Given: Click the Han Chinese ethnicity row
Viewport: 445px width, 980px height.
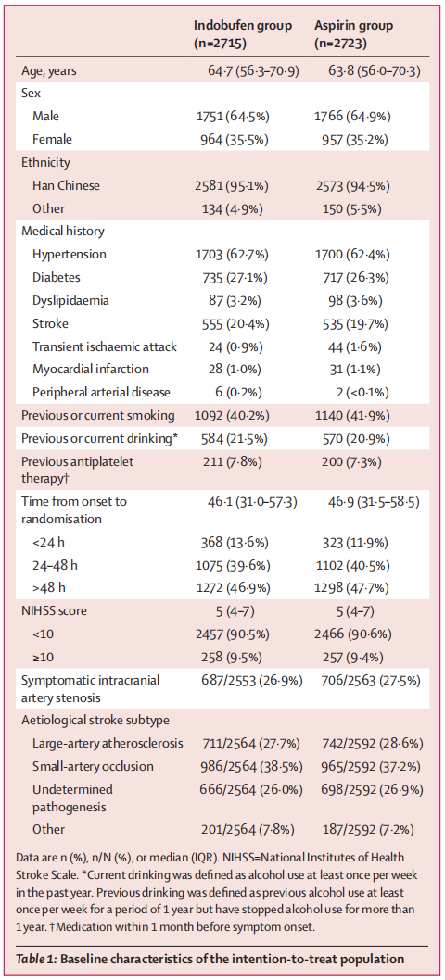Looking at the screenshot, I should (222, 185).
